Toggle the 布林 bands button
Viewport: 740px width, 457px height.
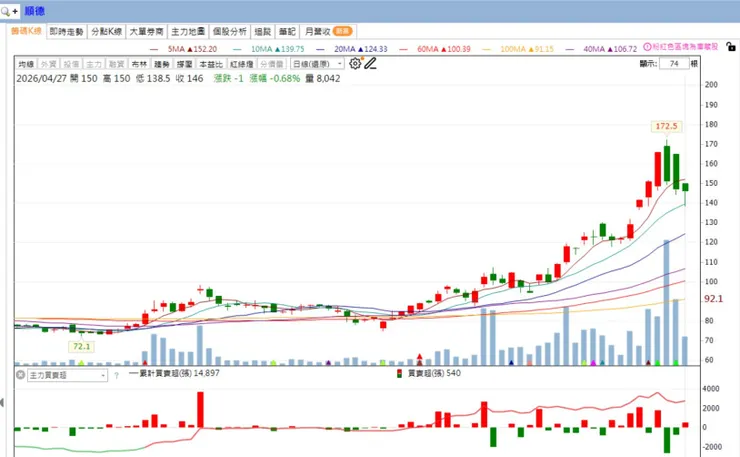coord(139,64)
